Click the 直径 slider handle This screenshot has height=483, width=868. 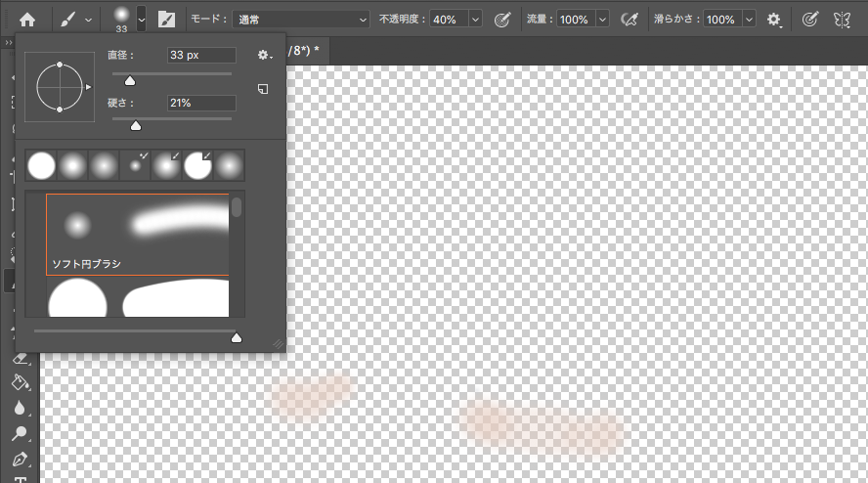(x=130, y=81)
